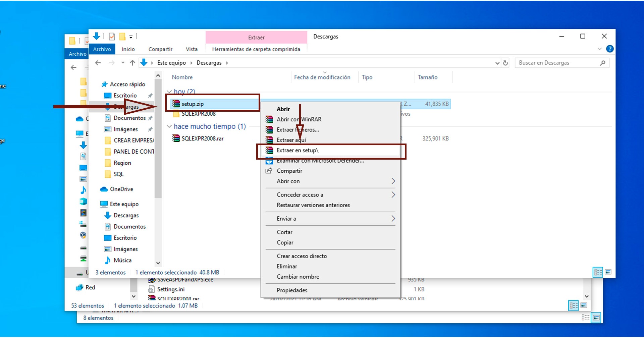Click the WinRAR icon of SQLEXPR2008.rar

click(176, 138)
